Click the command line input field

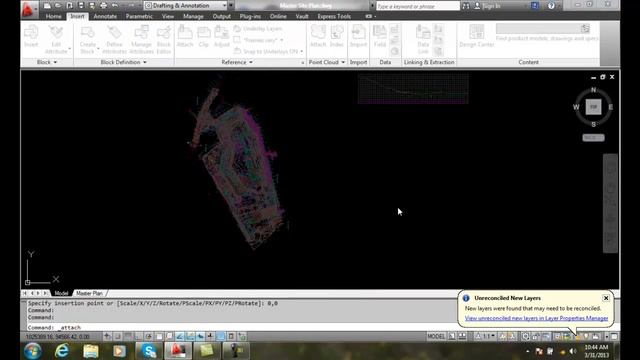click(x=241, y=327)
